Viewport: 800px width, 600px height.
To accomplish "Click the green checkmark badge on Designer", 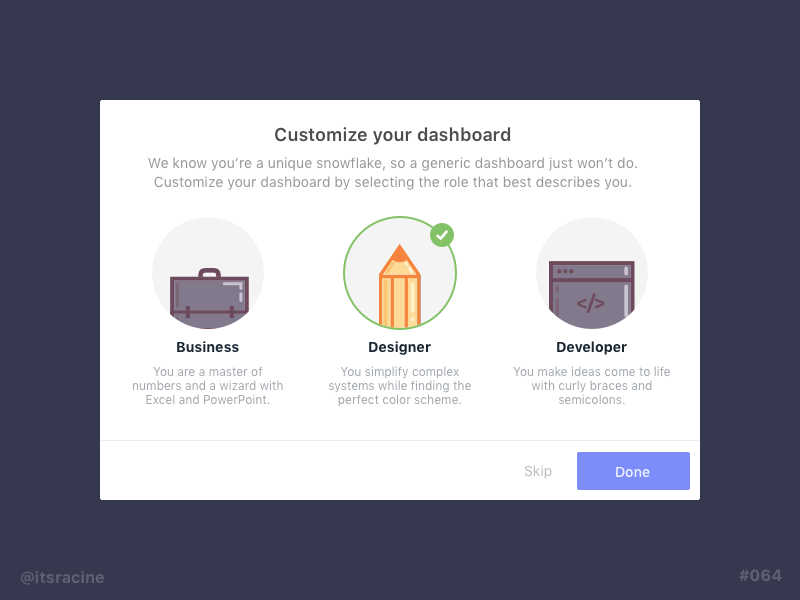I will tap(443, 235).
